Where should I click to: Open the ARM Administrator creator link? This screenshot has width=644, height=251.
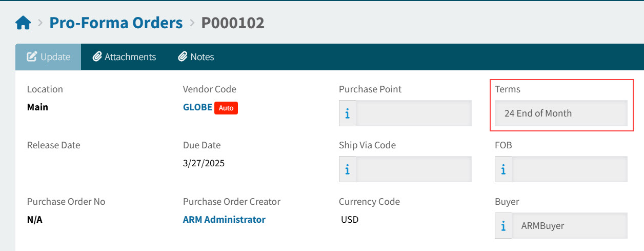pos(224,220)
